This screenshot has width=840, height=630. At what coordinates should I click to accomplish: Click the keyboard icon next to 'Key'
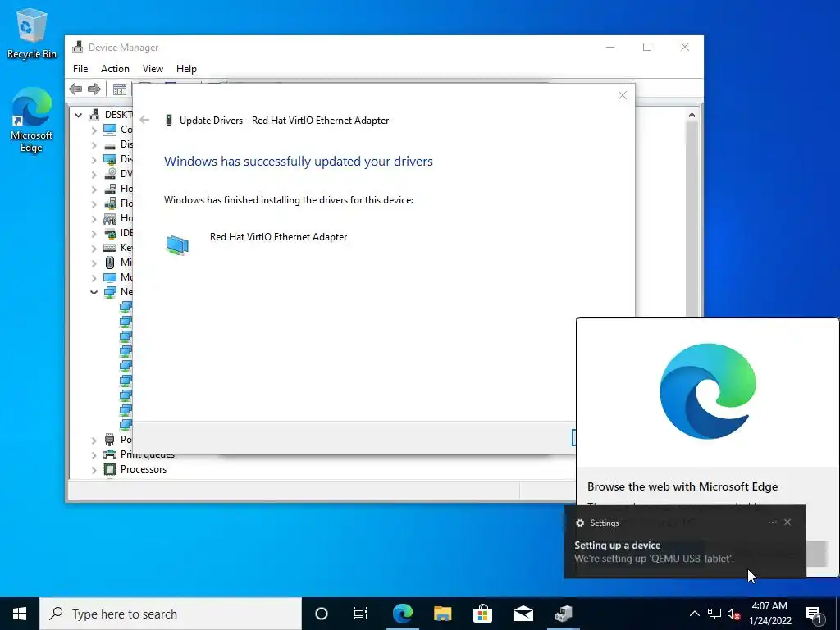point(110,248)
